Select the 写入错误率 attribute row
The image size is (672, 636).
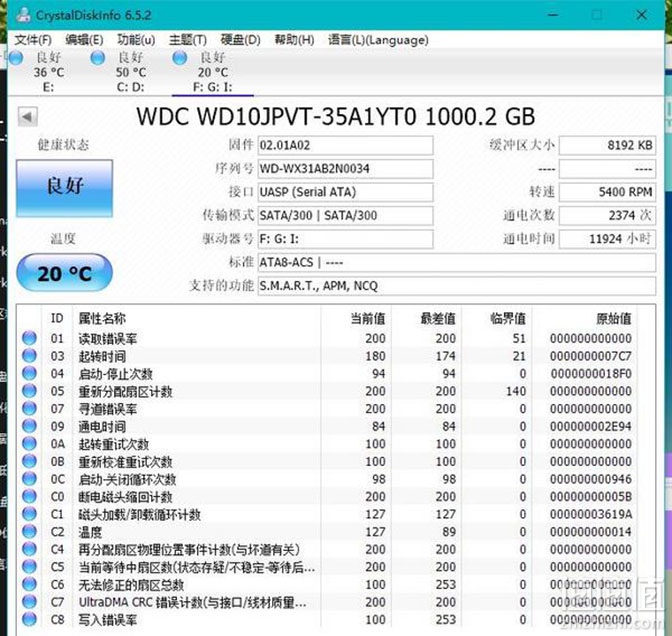327,619
